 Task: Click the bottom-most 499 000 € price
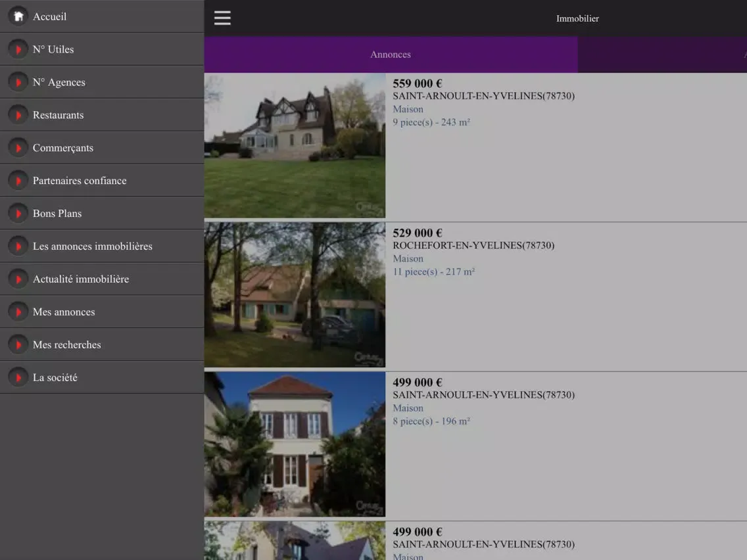418,532
